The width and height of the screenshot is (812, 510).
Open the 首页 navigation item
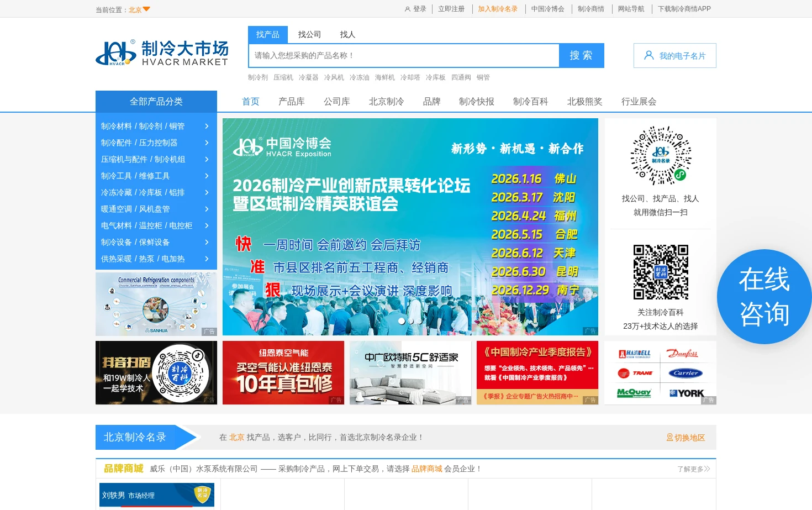(251, 102)
